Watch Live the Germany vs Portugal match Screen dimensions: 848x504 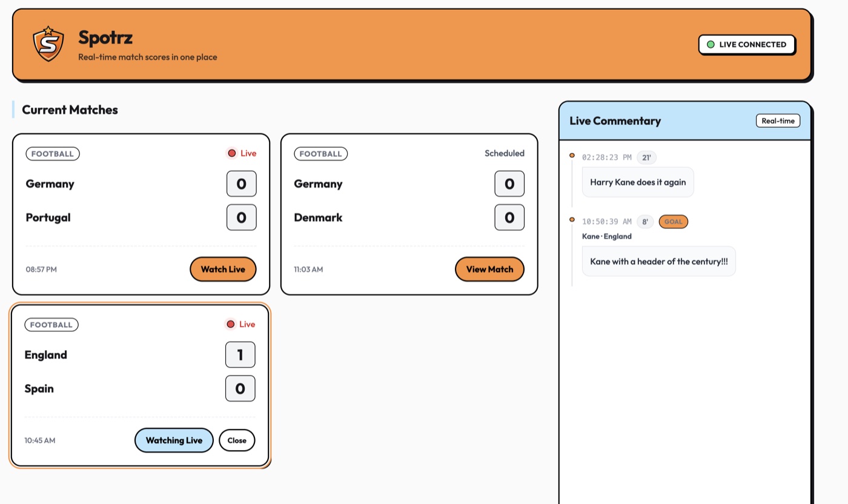[x=223, y=270]
